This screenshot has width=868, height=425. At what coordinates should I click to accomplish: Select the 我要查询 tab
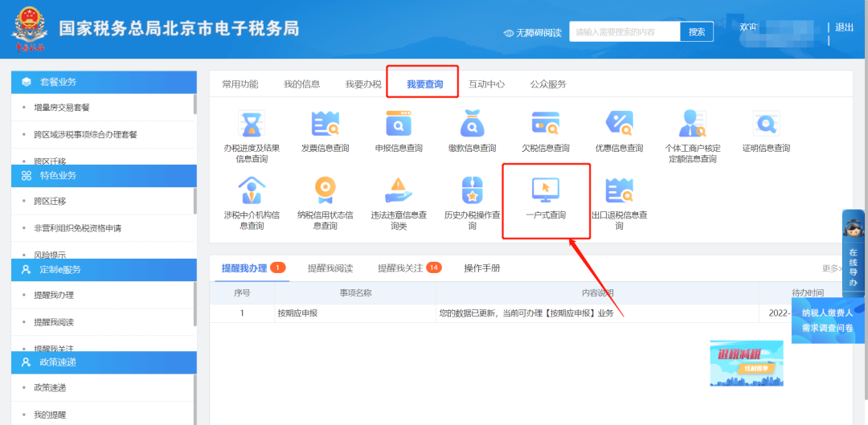[424, 84]
